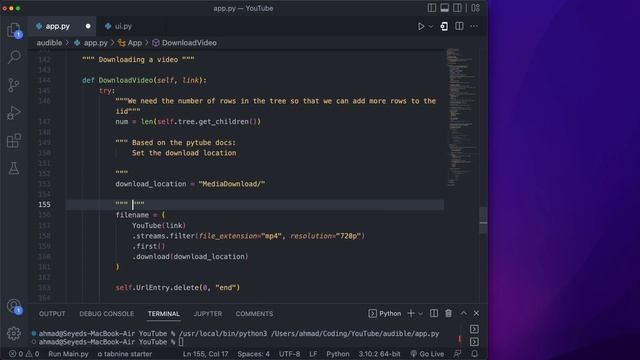Image resolution: width=640 pixels, height=360 pixels.
Task: Change the UTF-8 file encoding
Action: (x=289, y=354)
